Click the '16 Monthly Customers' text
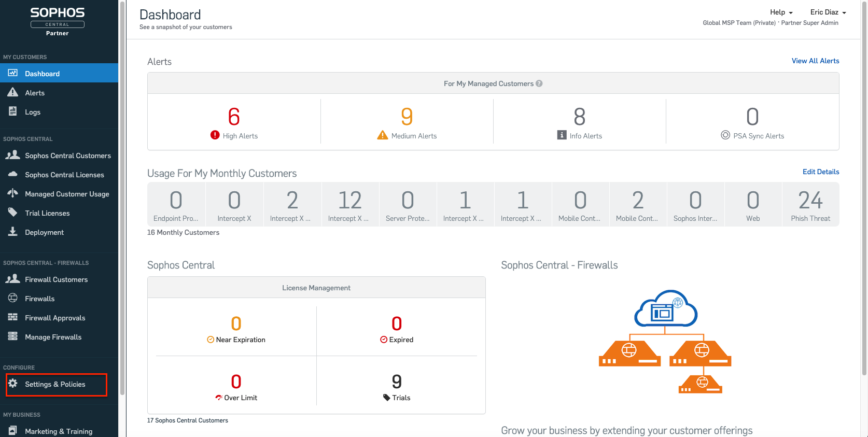This screenshot has height=437, width=868. click(x=183, y=232)
